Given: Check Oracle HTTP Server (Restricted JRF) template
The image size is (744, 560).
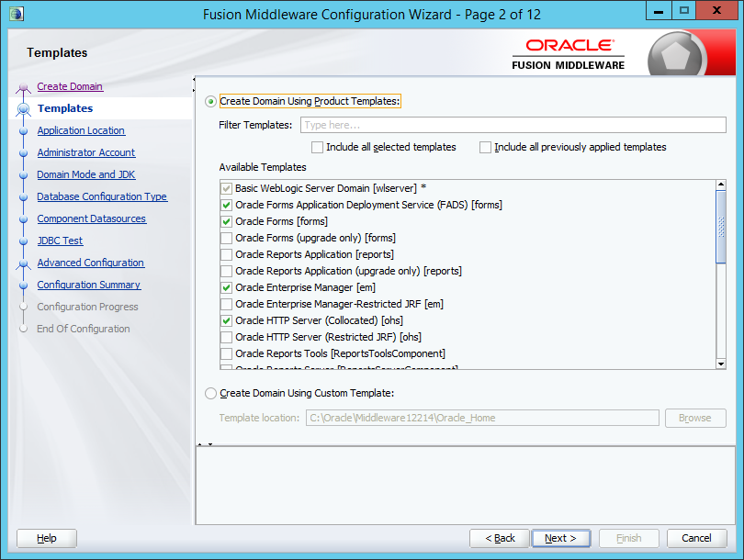Looking at the screenshot, I should pyautogui.click(x=226, y=337).
